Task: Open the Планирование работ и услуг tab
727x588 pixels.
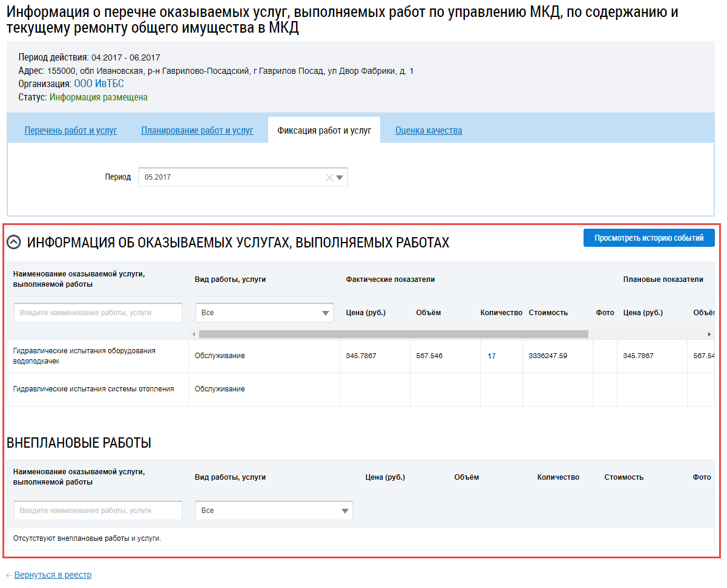Action: click(x=197, y=130)
